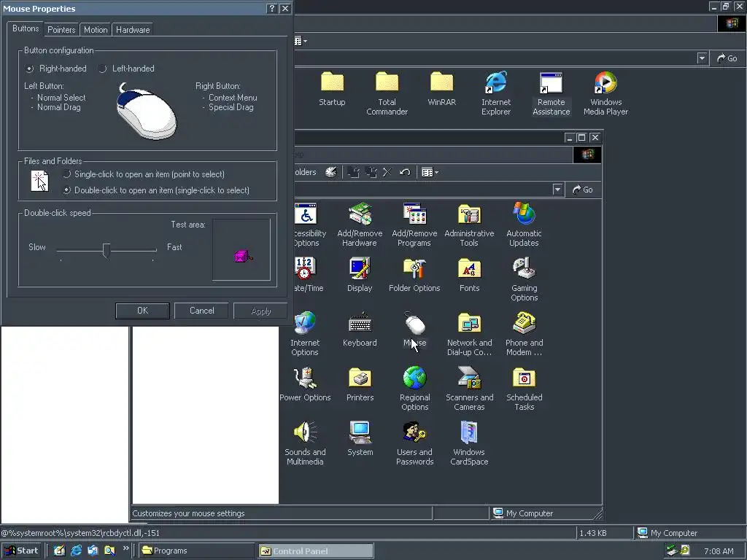Open Windows CardSpace applet
Screen dimensions: 747x560
(469, 443)
